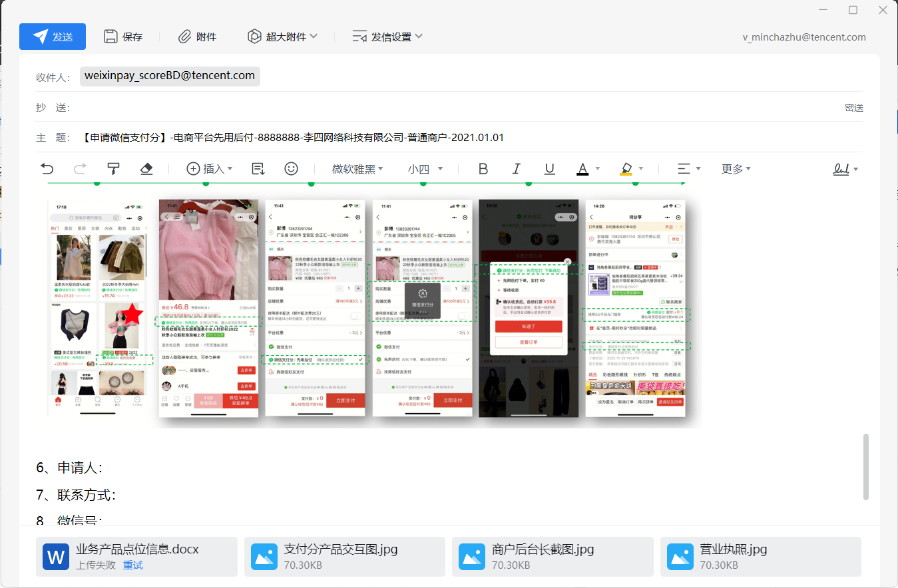Click the vertical scrollbar of email body
Image resolution: width=898 pixels, height=588 pixels.
pos(865,467)
